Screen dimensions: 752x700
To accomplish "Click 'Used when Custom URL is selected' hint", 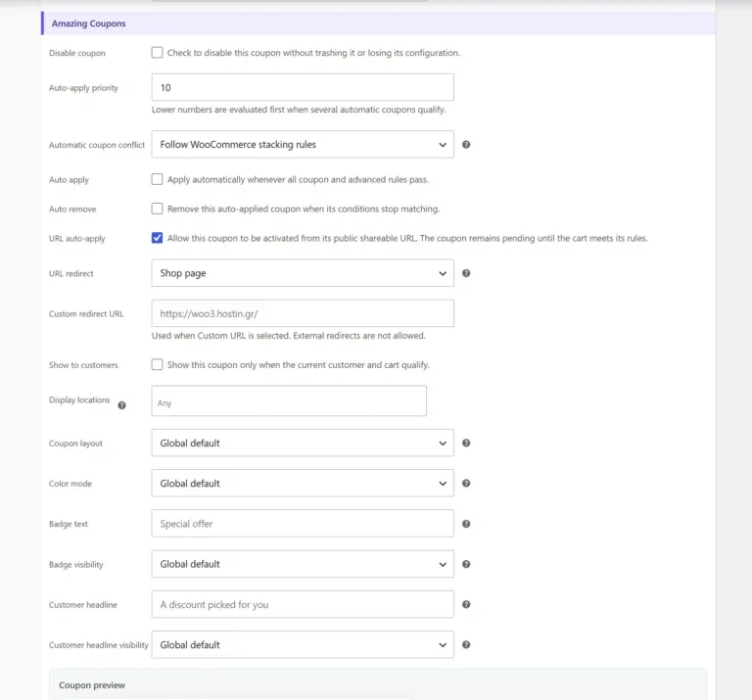I will point(288,336).
